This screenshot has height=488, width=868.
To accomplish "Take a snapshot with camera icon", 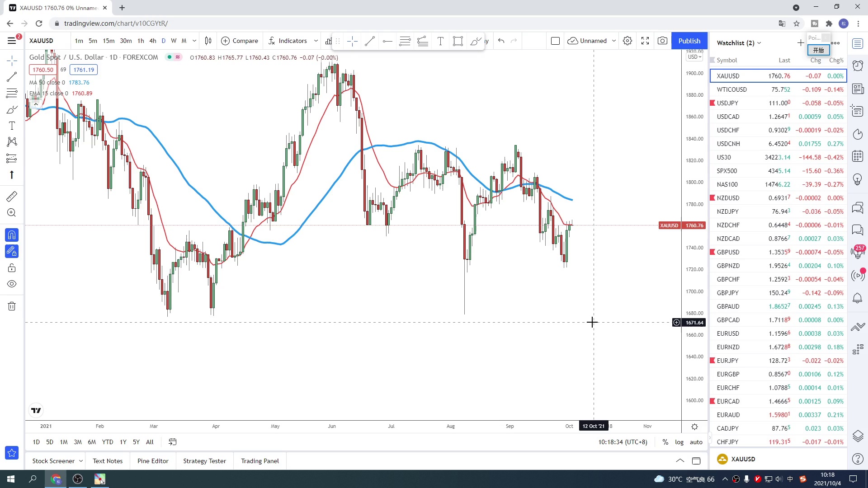I will coord(662,41).
